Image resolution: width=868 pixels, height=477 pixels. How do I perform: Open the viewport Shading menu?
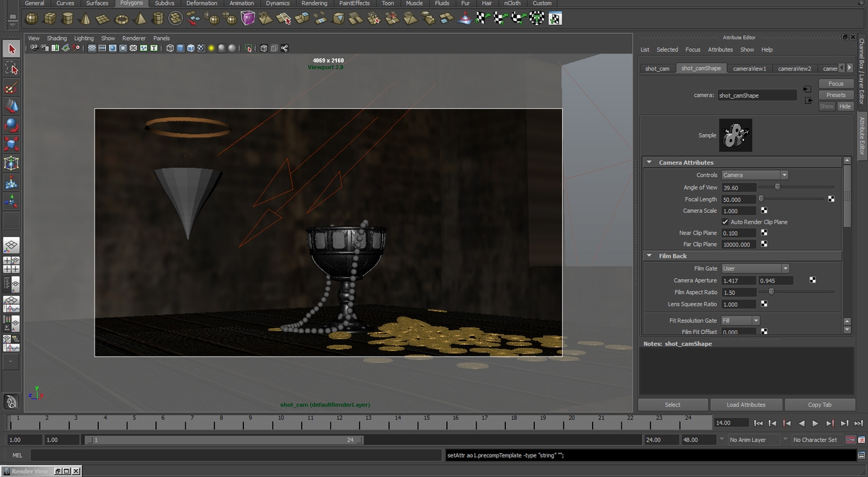click(57, 38)
